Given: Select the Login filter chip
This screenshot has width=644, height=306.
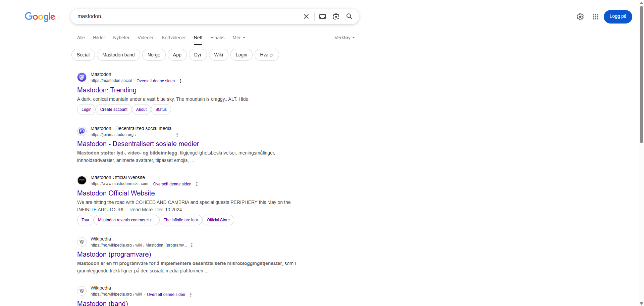Looking at the screenshot, I should (x=241, y=55).
